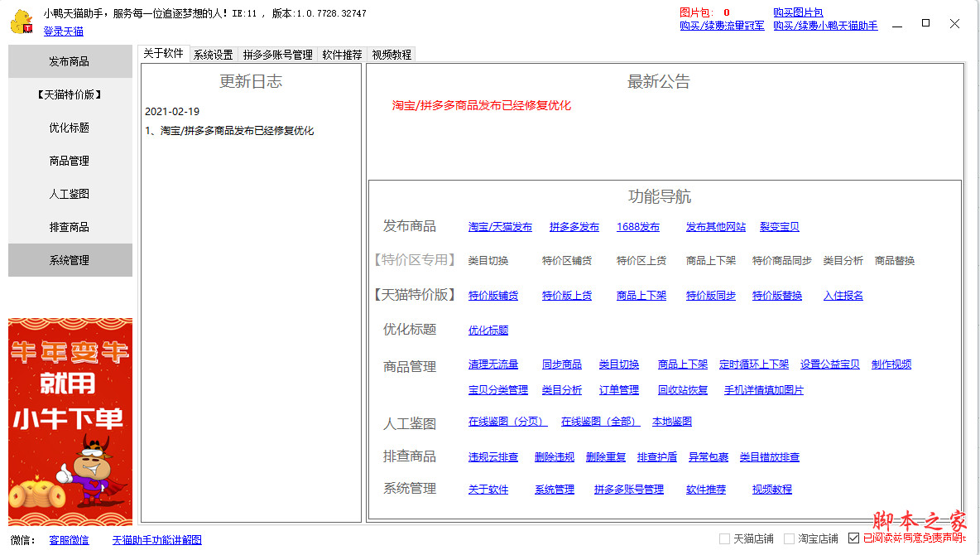The height and width of the screenshot is (555, 980).
Task: Open the 客服微信 link
Action: point(69,540)
